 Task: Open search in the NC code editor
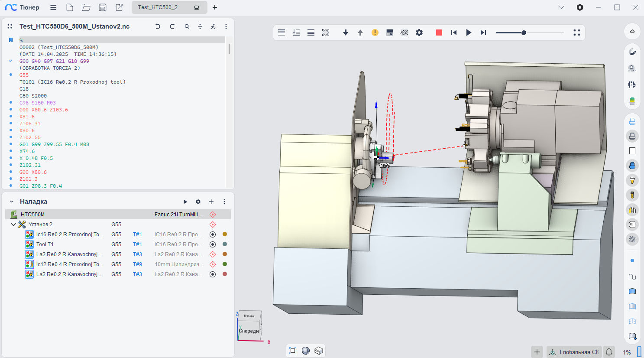[x=187, y=26]
